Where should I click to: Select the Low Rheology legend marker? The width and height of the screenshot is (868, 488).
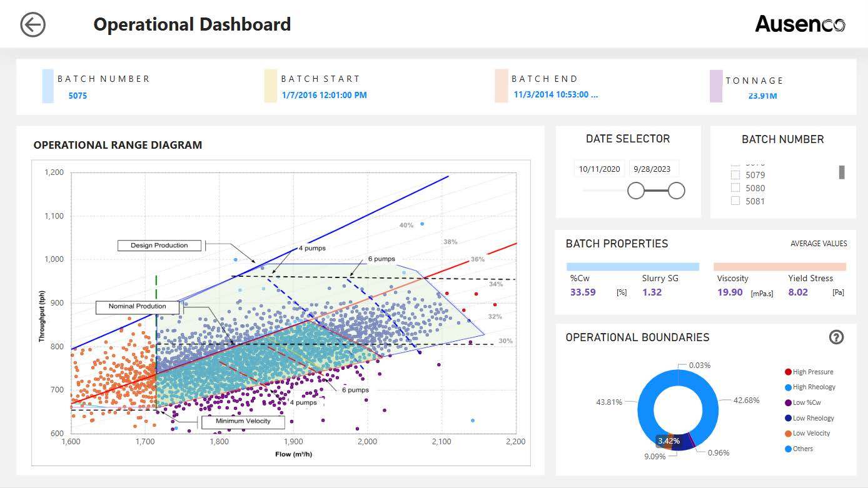(x=788, y=418)
